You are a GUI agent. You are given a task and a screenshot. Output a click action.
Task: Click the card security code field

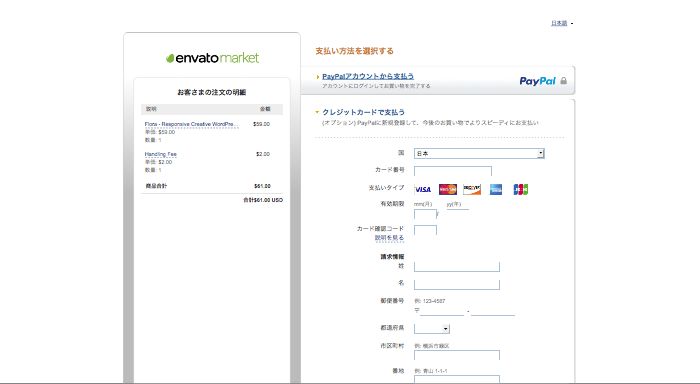(x=425, y=230)
